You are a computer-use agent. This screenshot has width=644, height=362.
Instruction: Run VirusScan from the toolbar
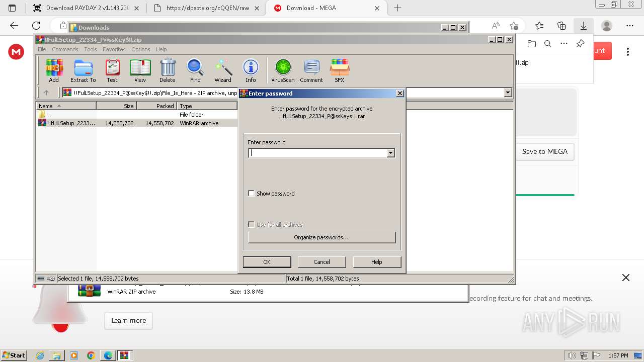pyautogui.click(x=283, y=70)
